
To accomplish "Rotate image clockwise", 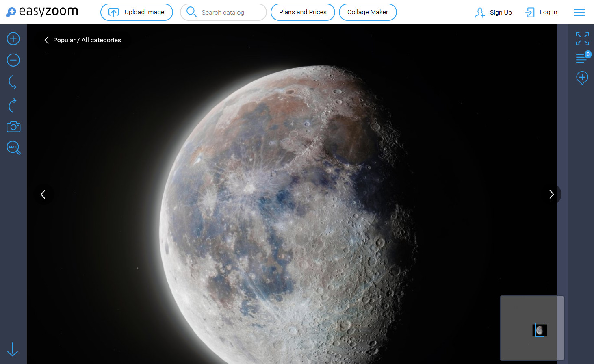I will pos(13,105).
